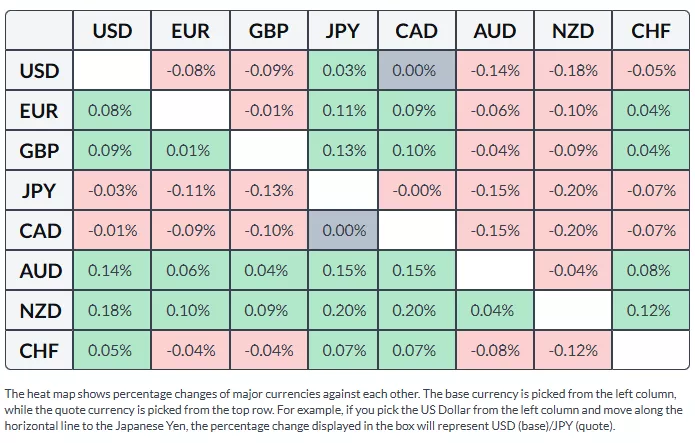Select the EUR row header
Image resolution: width=695 pixels, height=443 pixels.
(x=40, y=111)
